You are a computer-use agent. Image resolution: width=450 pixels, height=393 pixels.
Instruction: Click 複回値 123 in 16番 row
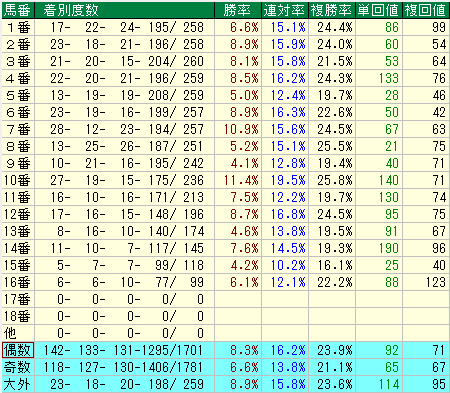pos(436,282)
